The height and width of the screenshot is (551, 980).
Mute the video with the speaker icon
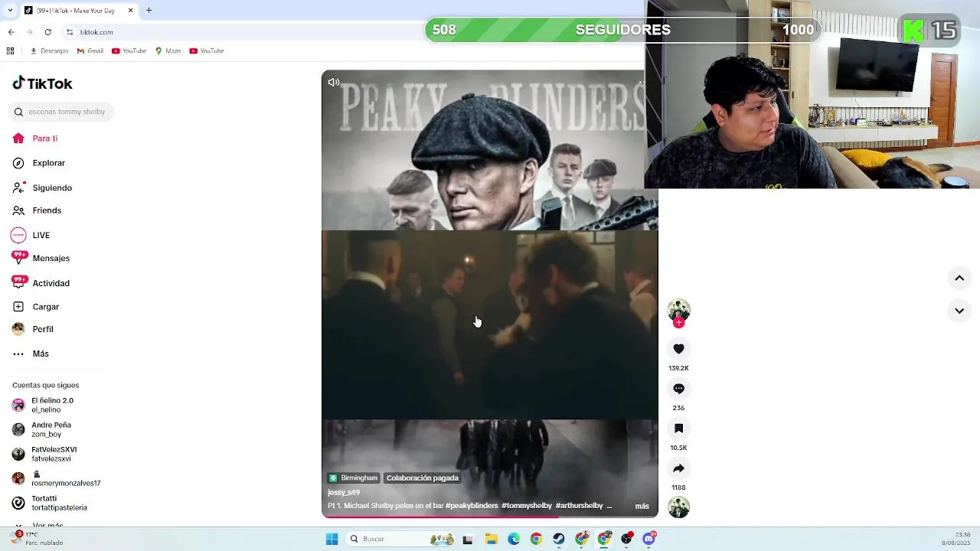[x=334, y=82]
